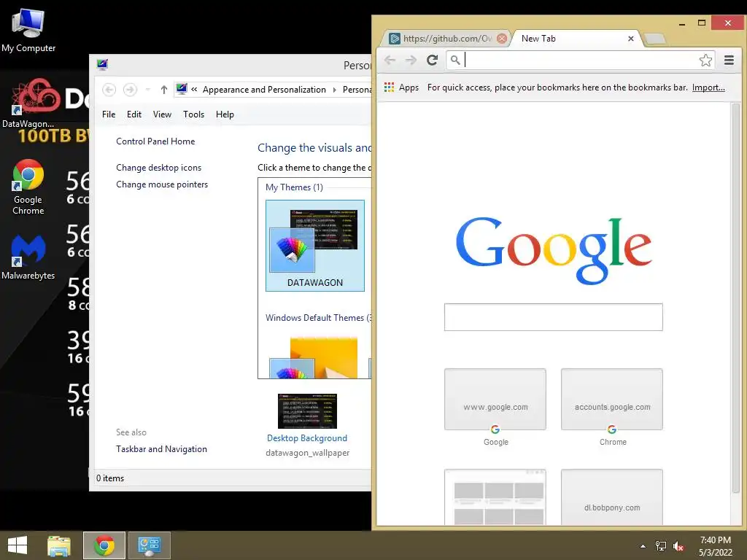The width and height of the screenshot is (747, 560).
Task: Select the New Tab tab
Action: click(x=572, y=39)
